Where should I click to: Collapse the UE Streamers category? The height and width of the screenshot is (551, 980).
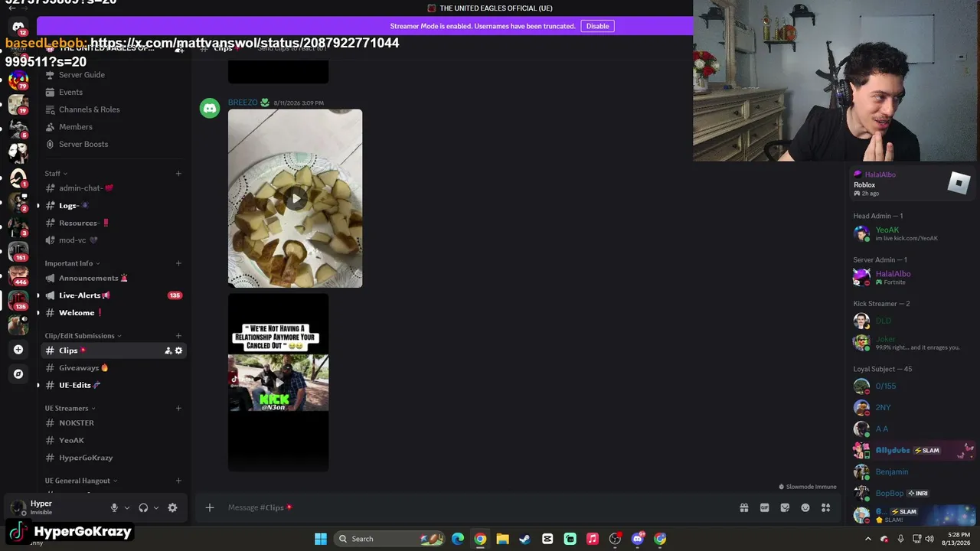(x=70, y=408)
